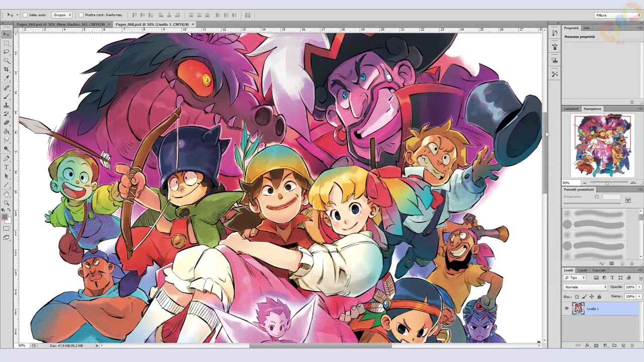Screen dimensions: 644x362
Task: Select the Crop tool
Action: [6, 69]
